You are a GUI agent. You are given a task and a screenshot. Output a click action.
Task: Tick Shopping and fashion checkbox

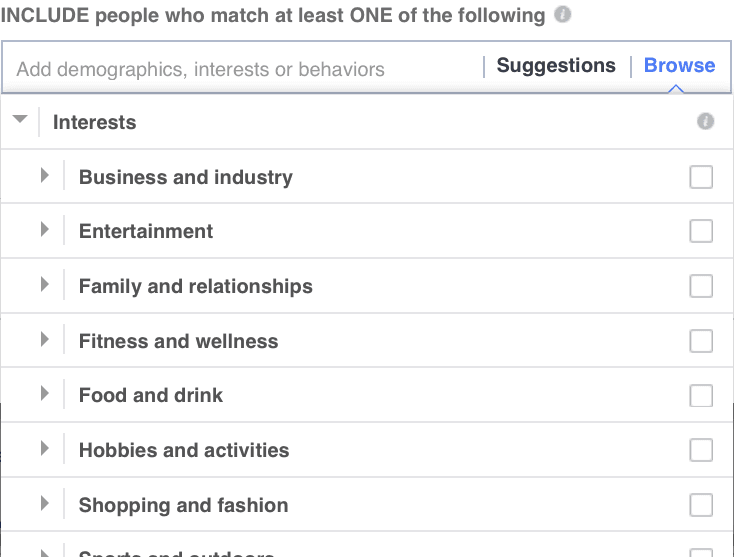(701, 505)
